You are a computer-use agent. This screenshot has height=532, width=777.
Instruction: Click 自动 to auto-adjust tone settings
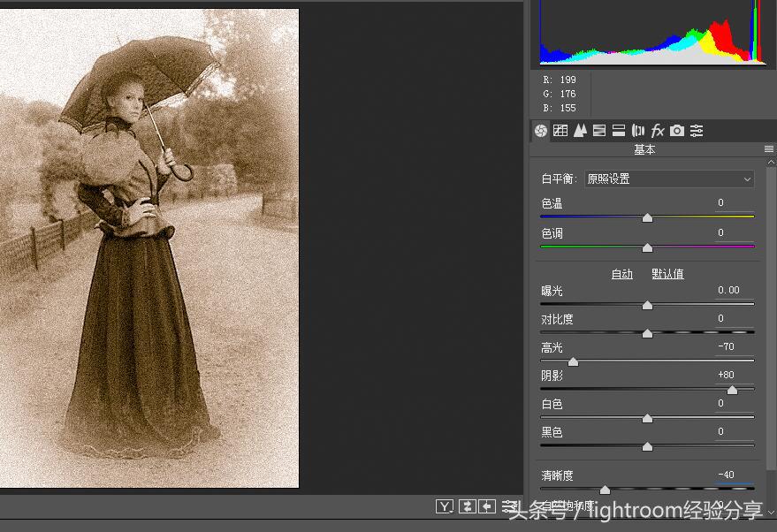click(x=621, y=274)
